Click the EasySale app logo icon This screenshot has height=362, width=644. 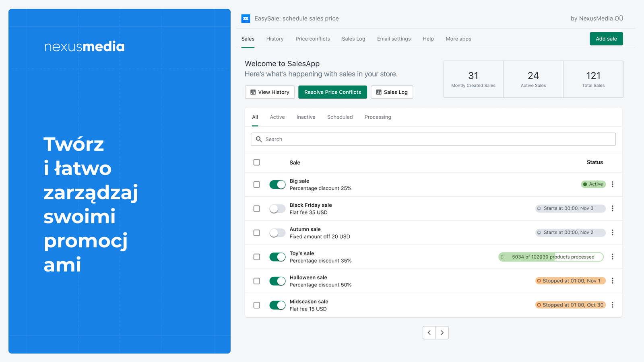[x=246, y=19]
